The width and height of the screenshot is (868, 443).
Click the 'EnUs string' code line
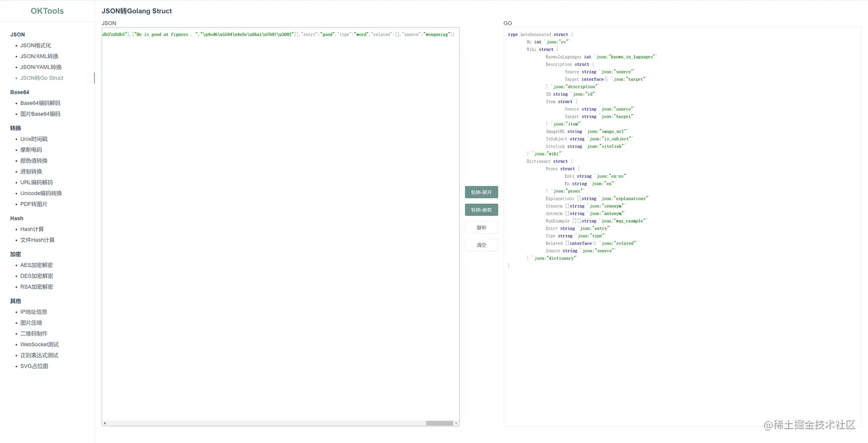596,176
